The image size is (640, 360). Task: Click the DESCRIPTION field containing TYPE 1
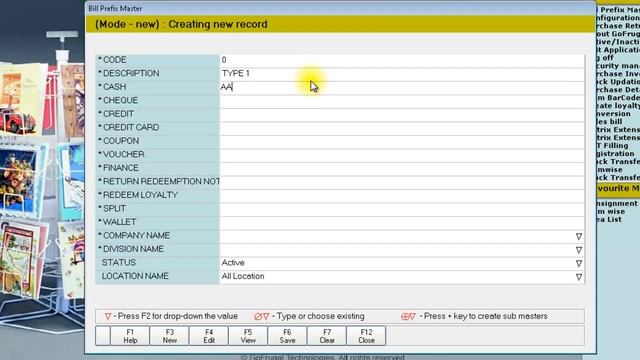coord(402,73)
